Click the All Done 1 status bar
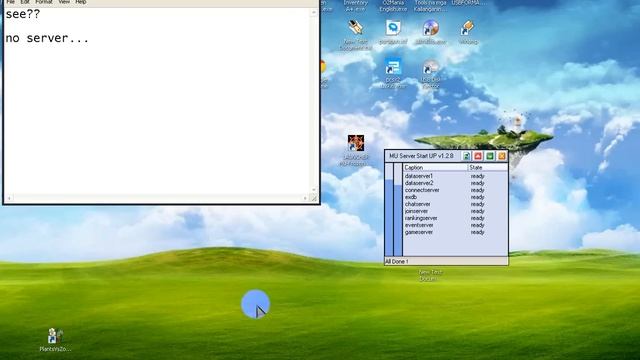640x360 pixels. pos(446,261)
